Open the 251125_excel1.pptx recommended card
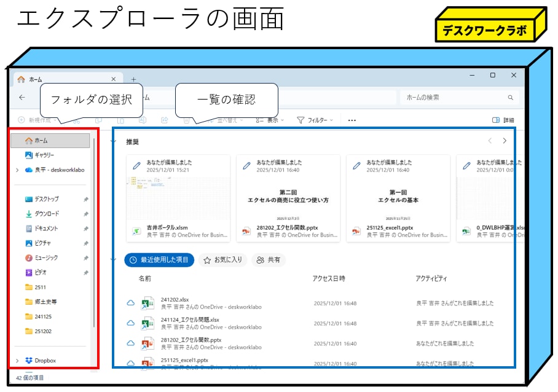This screenshot has width=558, height=392. click(398, 198)
